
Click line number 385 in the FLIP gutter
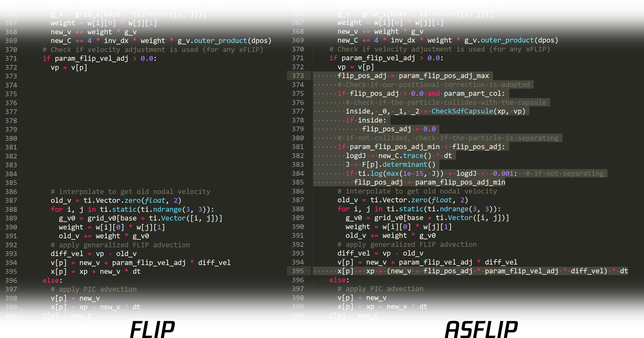point(11,183)
